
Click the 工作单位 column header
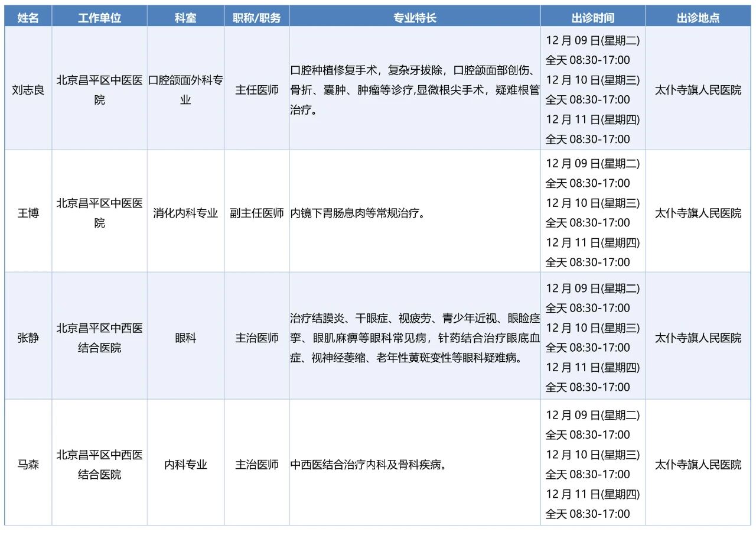tap(99, 18)
